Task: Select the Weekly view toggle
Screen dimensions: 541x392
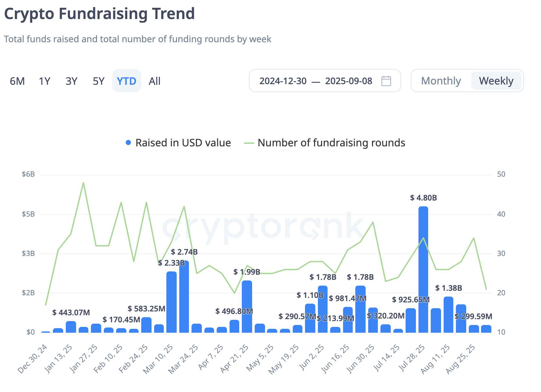Action: (x=496, y=81)
